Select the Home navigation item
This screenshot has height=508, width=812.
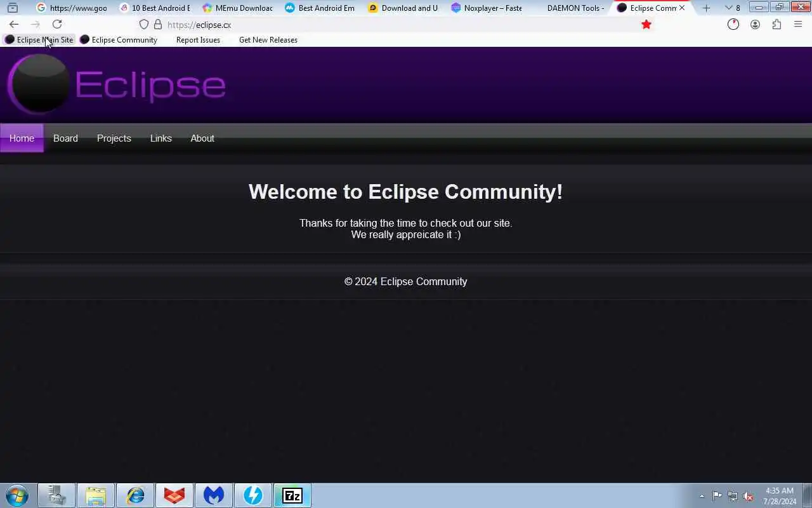pyautogui.click(x=22, y=138)
